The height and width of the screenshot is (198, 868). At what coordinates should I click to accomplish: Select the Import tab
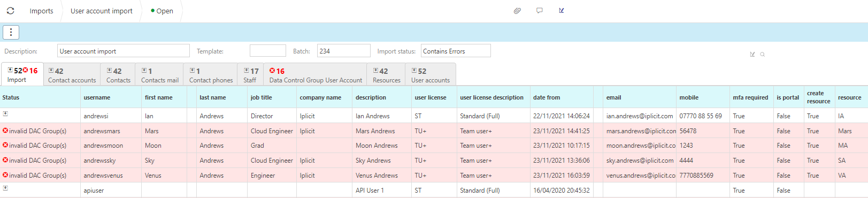pyautogui.click(x=22, y=74)
